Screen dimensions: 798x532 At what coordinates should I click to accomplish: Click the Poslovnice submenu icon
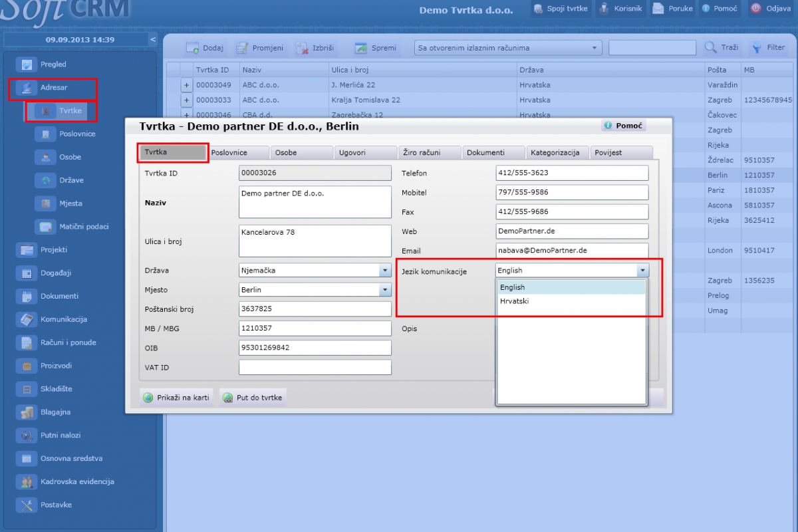coord(45,134)
